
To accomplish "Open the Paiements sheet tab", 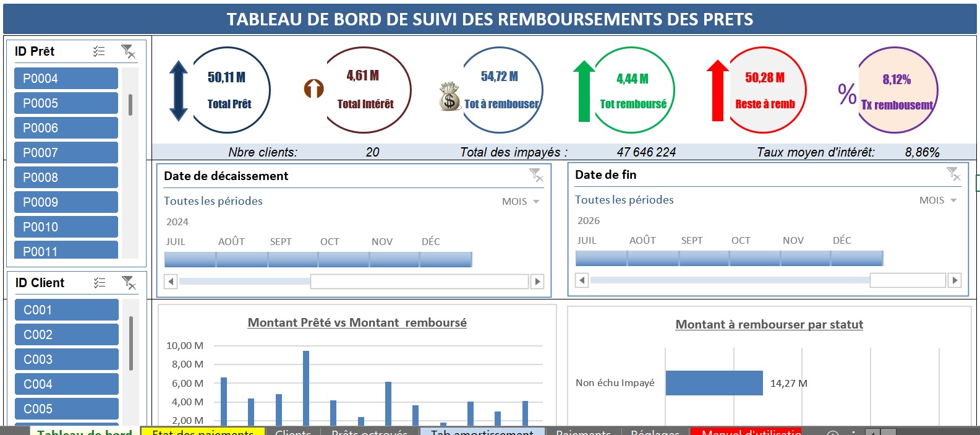I will click(x=583, y=431).
